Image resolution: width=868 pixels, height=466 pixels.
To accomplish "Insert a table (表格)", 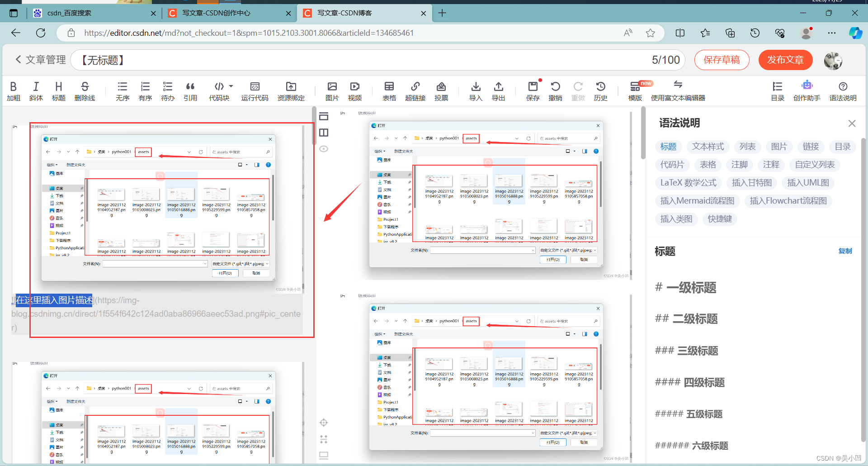I will tap(389, 91).
